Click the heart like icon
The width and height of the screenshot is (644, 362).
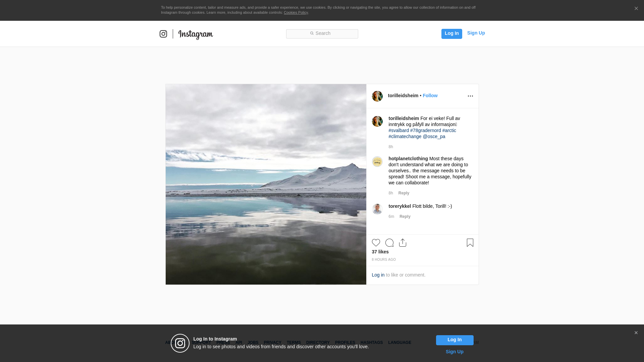[376, 243]
